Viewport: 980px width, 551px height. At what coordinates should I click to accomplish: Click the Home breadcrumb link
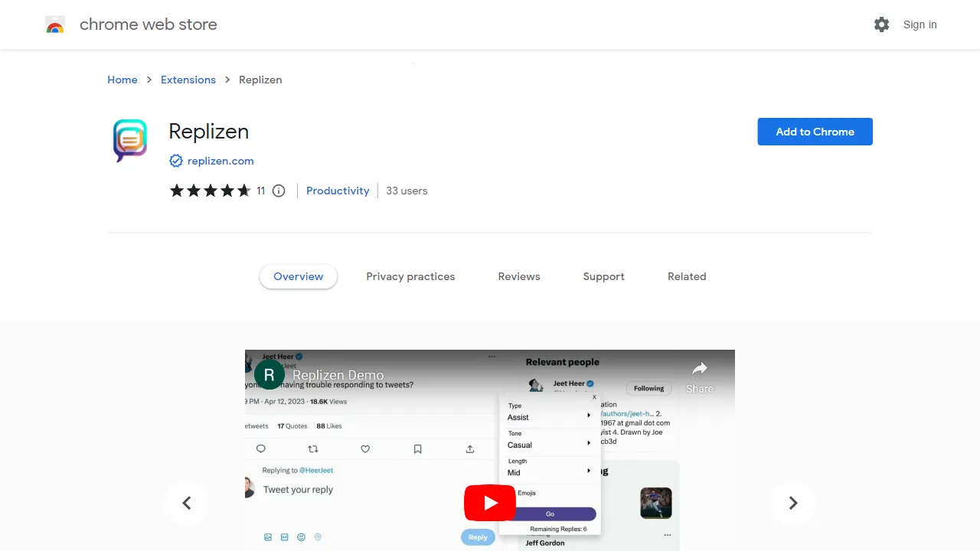(122, 80)
